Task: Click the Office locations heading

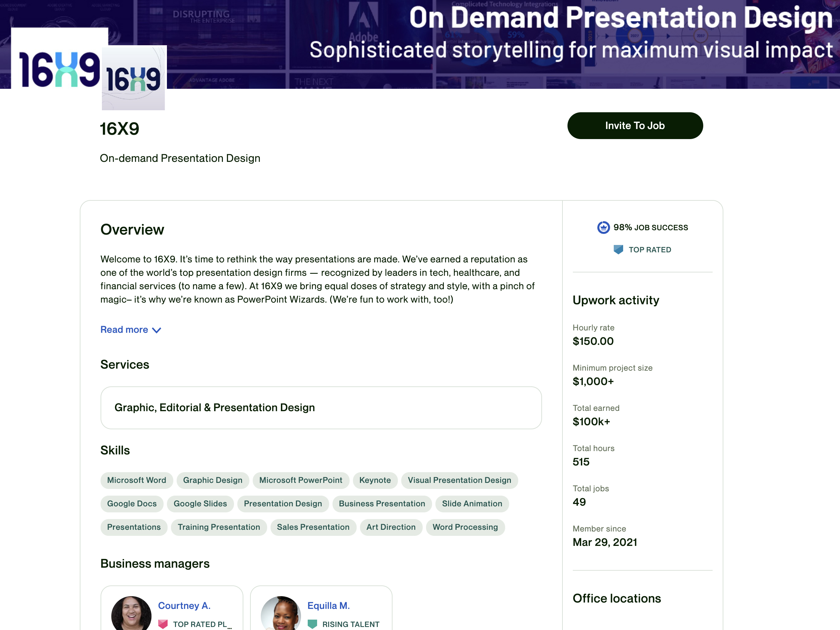Action: click(617, 599)
